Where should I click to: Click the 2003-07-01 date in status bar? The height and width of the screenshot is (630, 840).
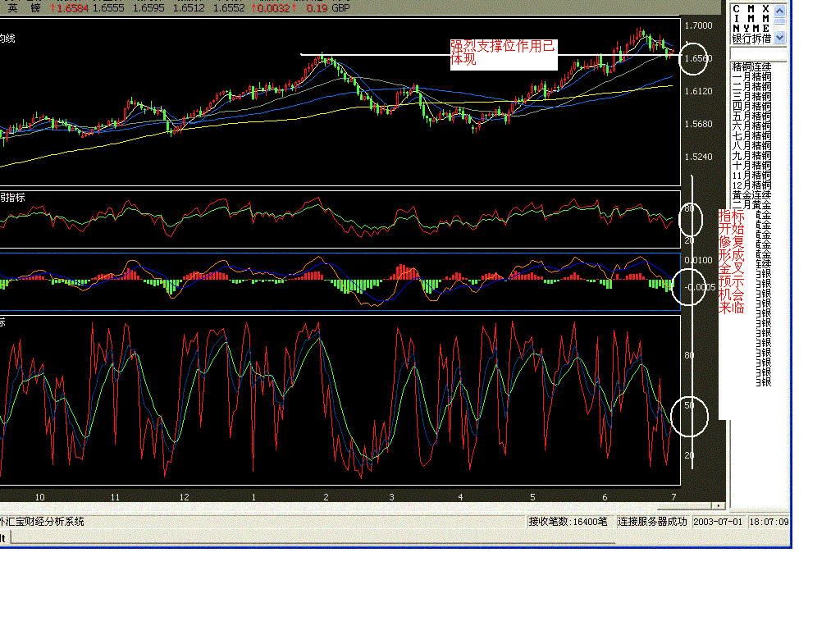pyautogui.click(x=719, y=522)
